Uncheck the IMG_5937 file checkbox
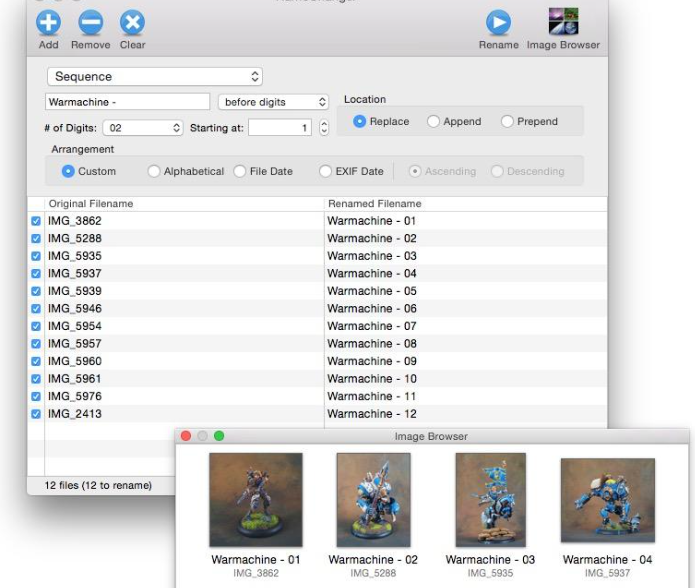The image size is (695, 588). (36, 273)
